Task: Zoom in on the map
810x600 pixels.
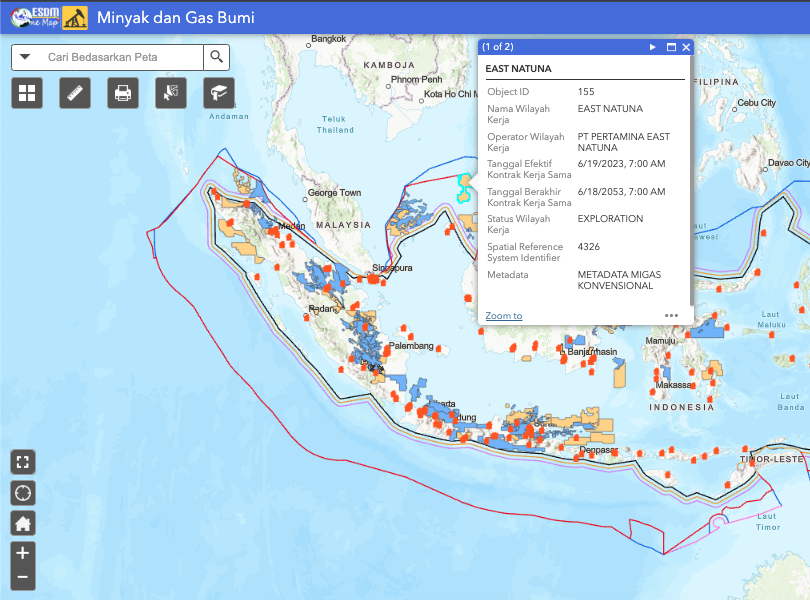Action: tap(23, 553)
